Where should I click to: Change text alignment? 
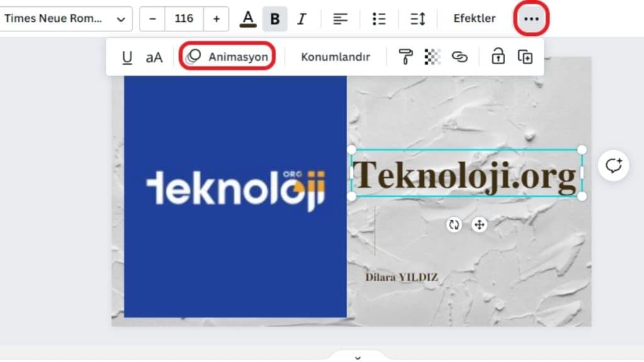(x=340, y=19)
